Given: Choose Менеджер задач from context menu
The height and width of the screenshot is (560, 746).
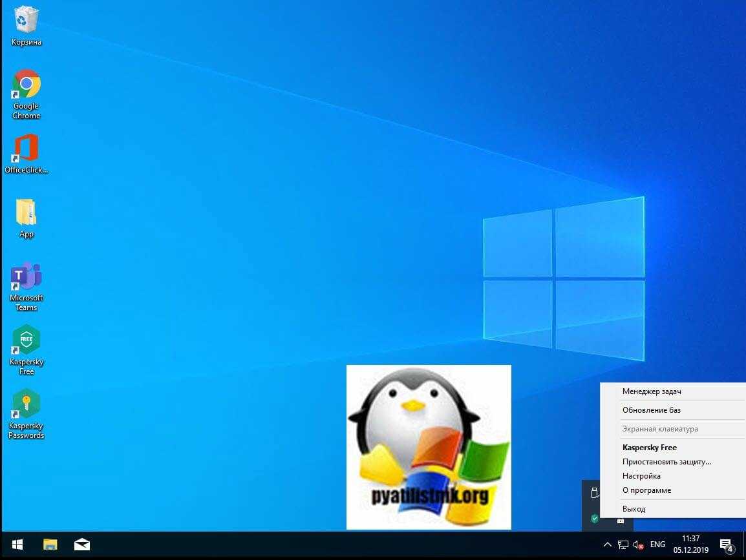Looking at the screenshot, I should 652,391.
